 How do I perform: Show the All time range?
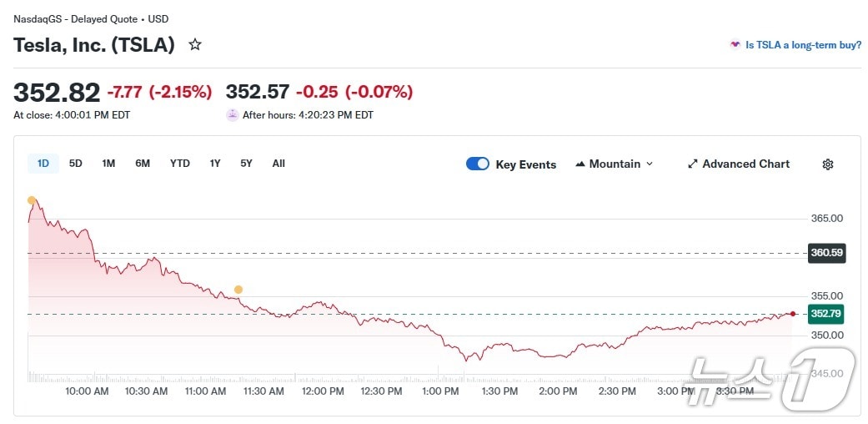pos(278,164)
